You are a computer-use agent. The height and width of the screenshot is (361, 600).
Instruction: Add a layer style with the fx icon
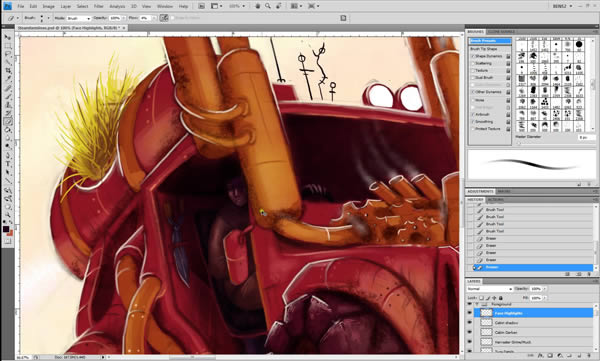click(541, 356)
